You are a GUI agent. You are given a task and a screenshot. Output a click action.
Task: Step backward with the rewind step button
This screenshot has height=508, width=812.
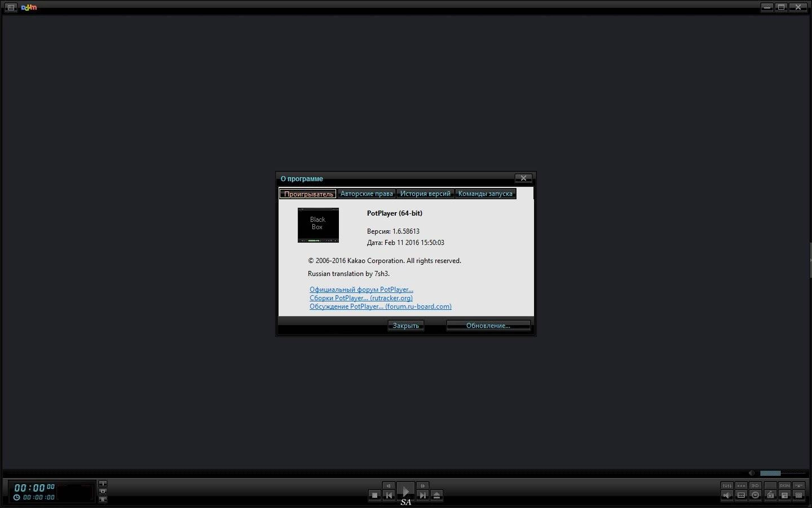(x=389, y=485)
